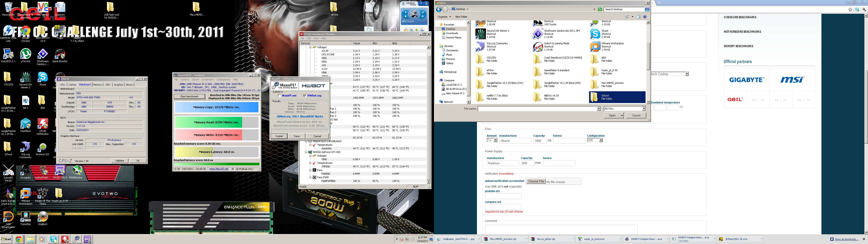Click the Validate button in CPU-Z
This screenshot has width=868, height=244.
coord(120,161)
